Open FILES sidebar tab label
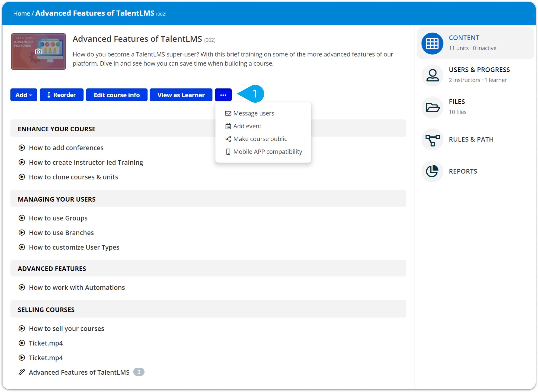Viewport: 538px width, 392px height. tap(457, 102)
